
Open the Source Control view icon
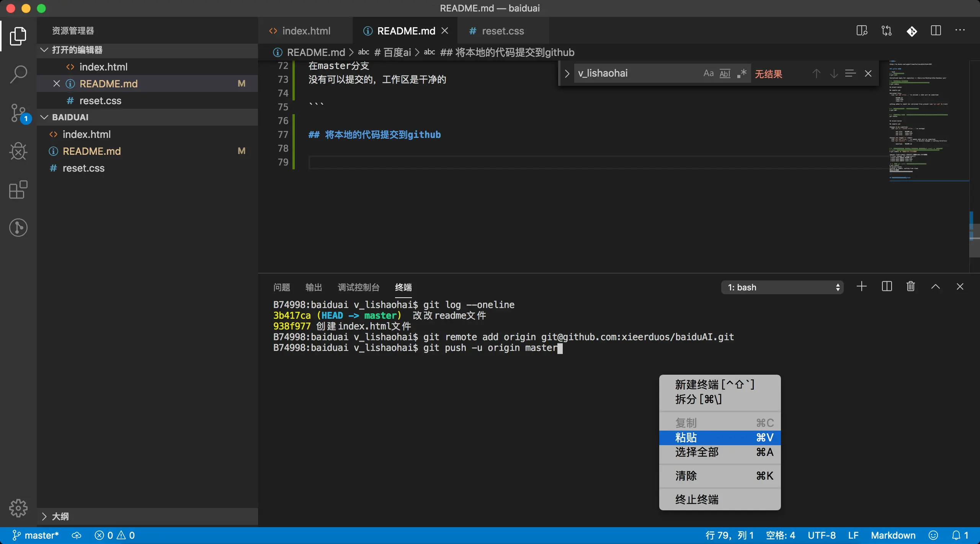tap(18, 113)
